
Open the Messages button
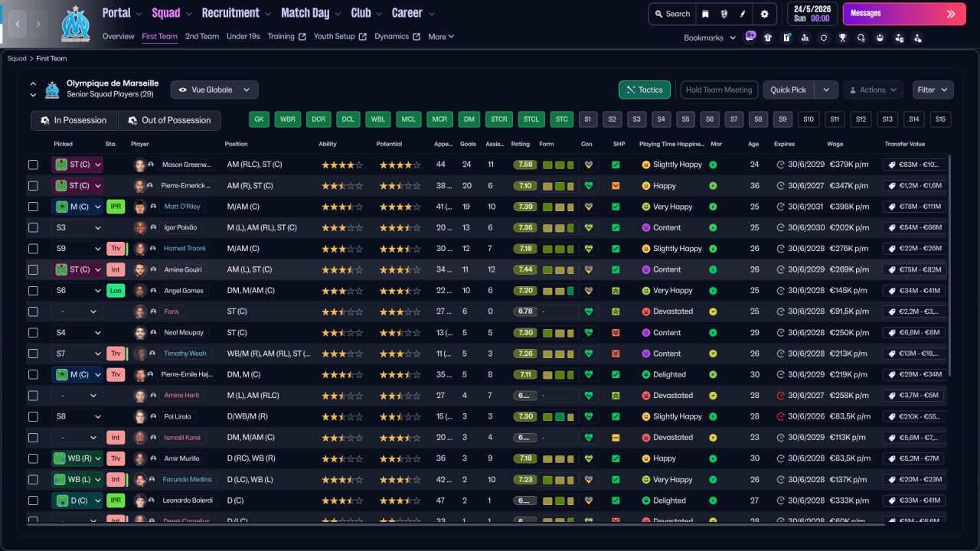click(903, 14)
